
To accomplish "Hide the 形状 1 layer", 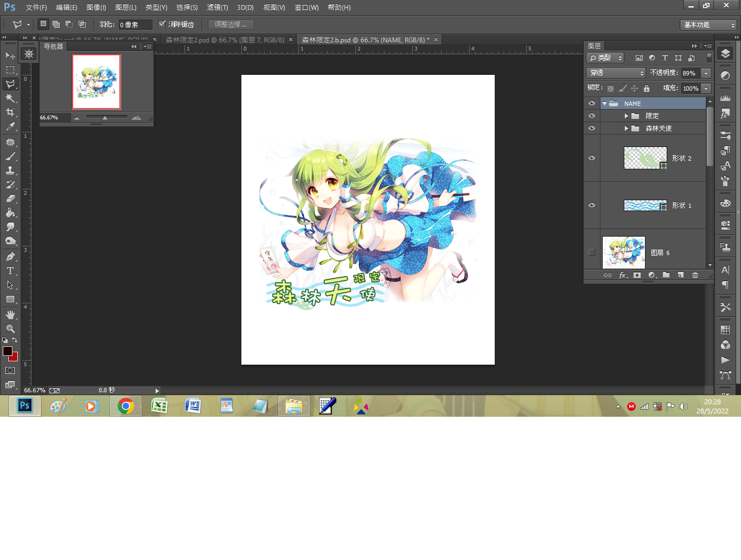I will (592, 205).
